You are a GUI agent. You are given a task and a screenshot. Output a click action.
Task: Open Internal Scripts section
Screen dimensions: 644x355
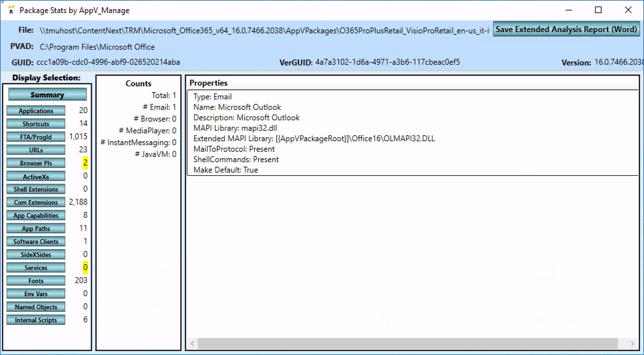tap(36, 320)
